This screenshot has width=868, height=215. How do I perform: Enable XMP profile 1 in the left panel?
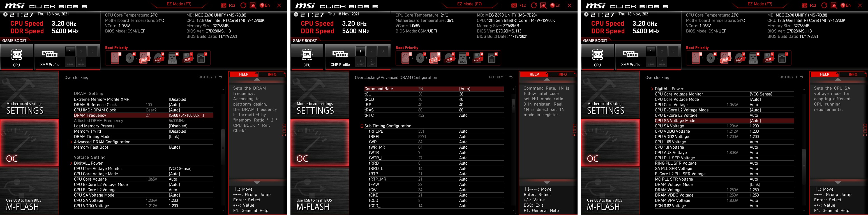click(x=70, y=52)
